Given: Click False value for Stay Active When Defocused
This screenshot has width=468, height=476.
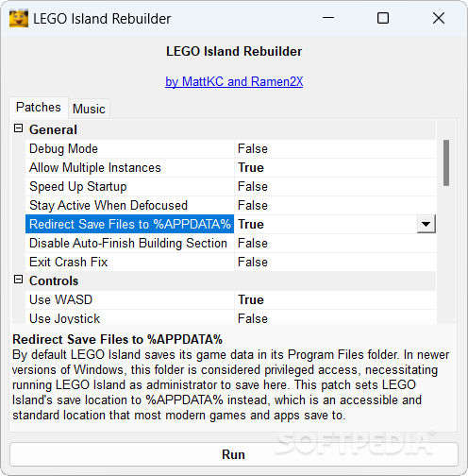Looking at the screenshot, I should click(335, 206).
